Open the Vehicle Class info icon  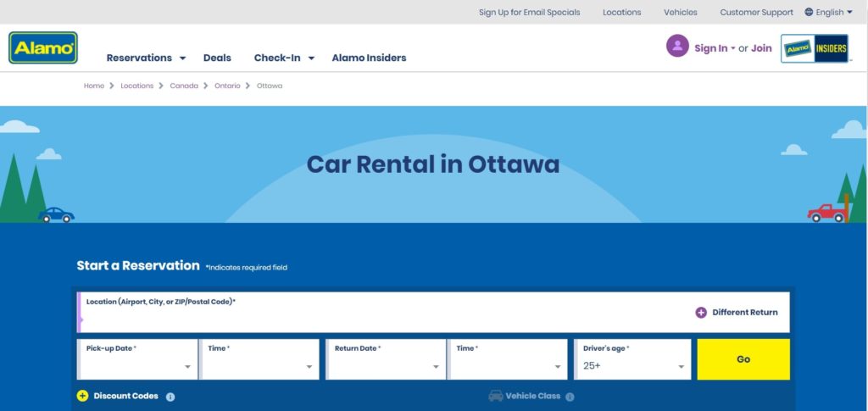[x=570, y=397]
